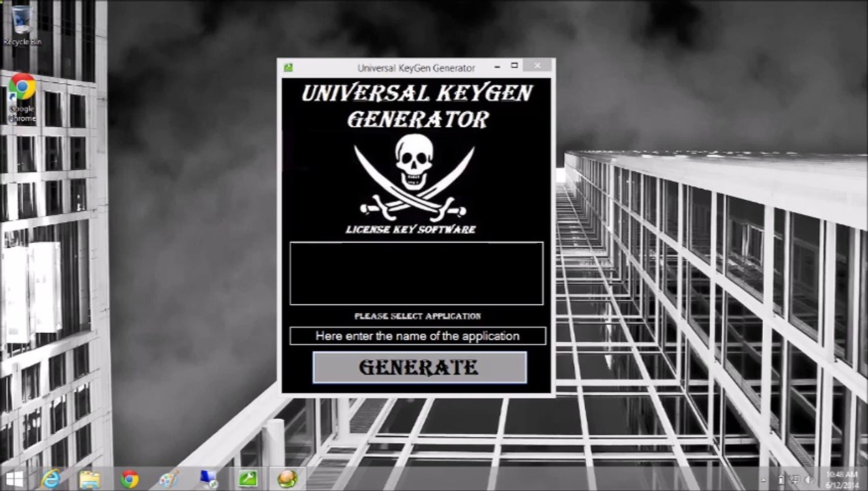Click the network icon in the system tray
This screenshot has width=868, height=491.
794,479
